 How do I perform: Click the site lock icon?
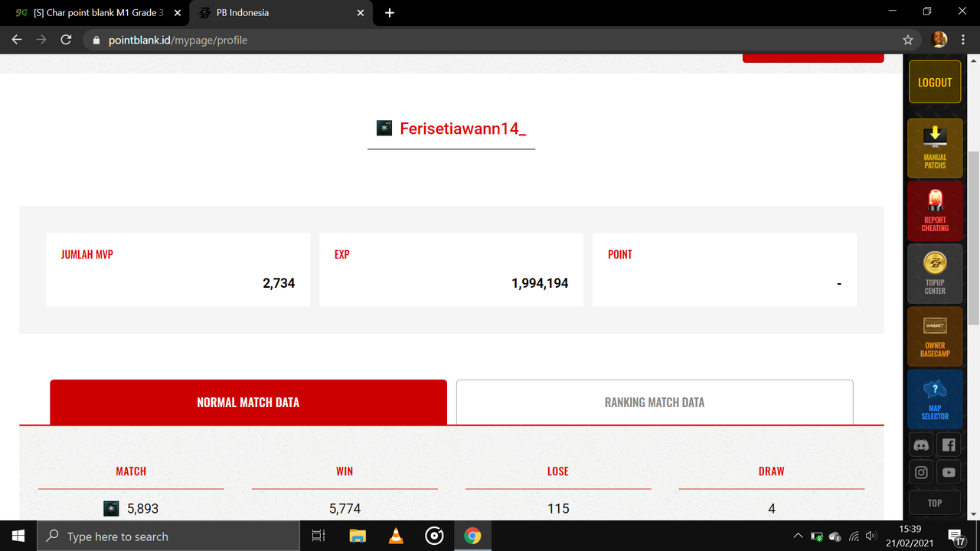point(96,40)
